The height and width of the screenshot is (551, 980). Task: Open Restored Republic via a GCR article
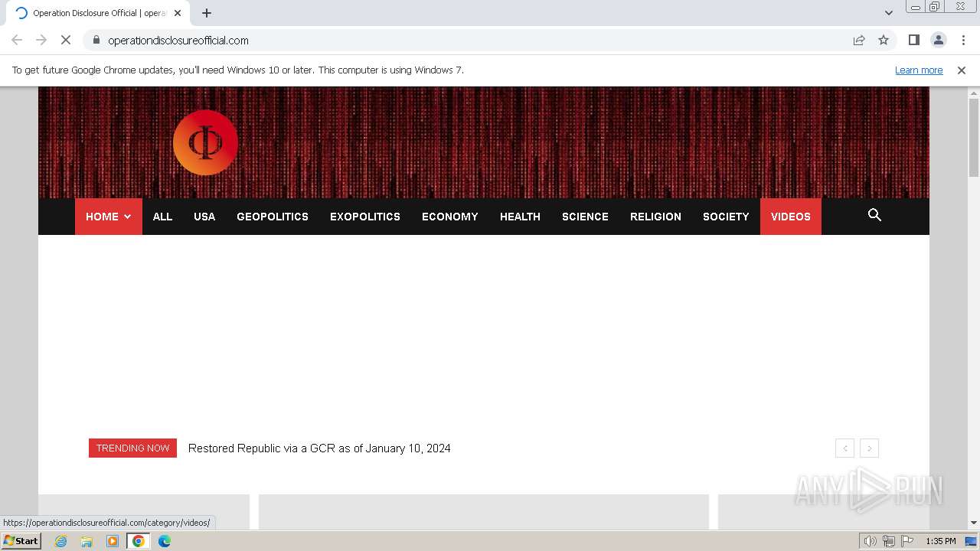coord(319,448)
